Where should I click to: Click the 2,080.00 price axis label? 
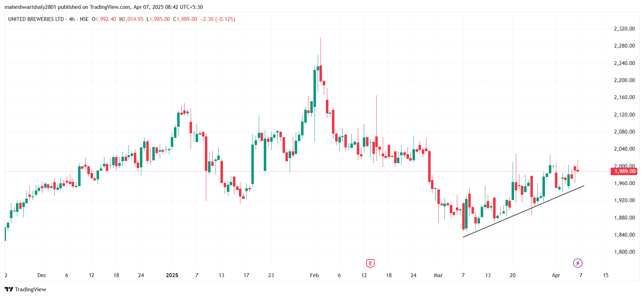click(624, 132)
